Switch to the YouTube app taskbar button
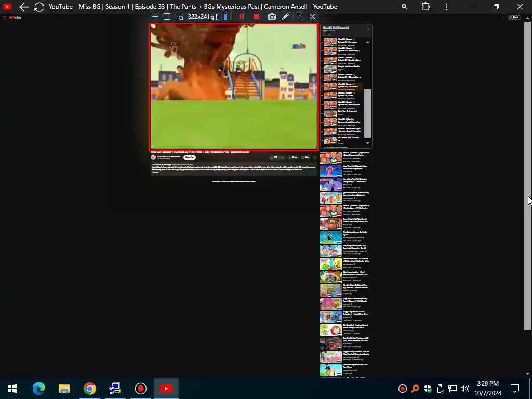This screenshot has height=399, width=532. coord(166,389)
